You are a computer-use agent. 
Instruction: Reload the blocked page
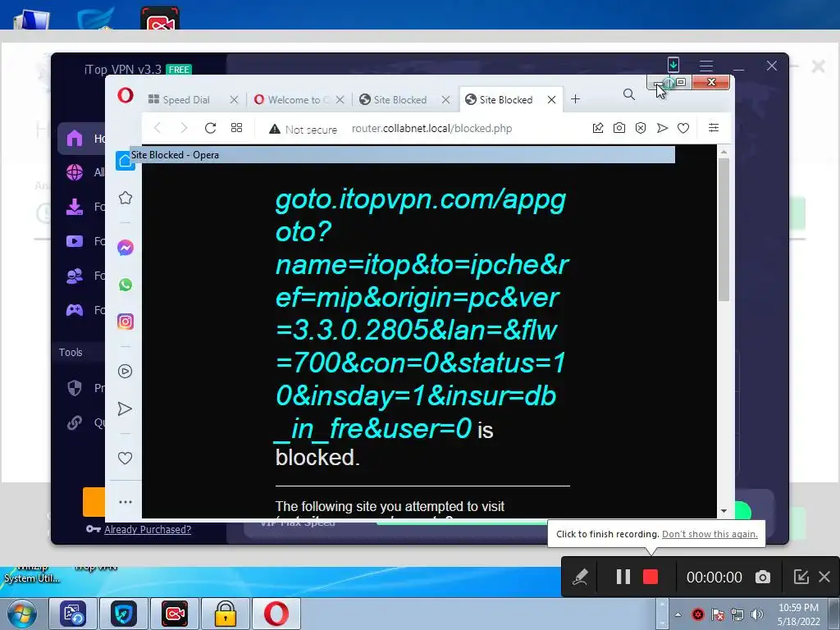(x=211, y=128)
